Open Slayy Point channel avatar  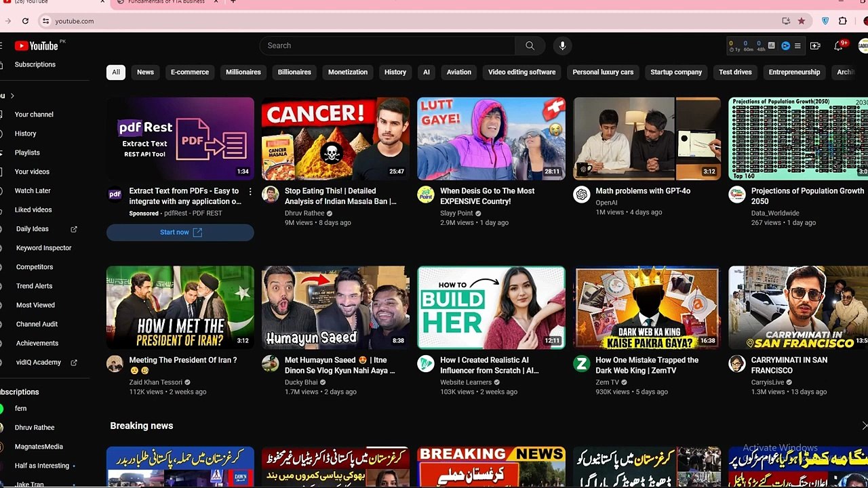click(426, 195)
